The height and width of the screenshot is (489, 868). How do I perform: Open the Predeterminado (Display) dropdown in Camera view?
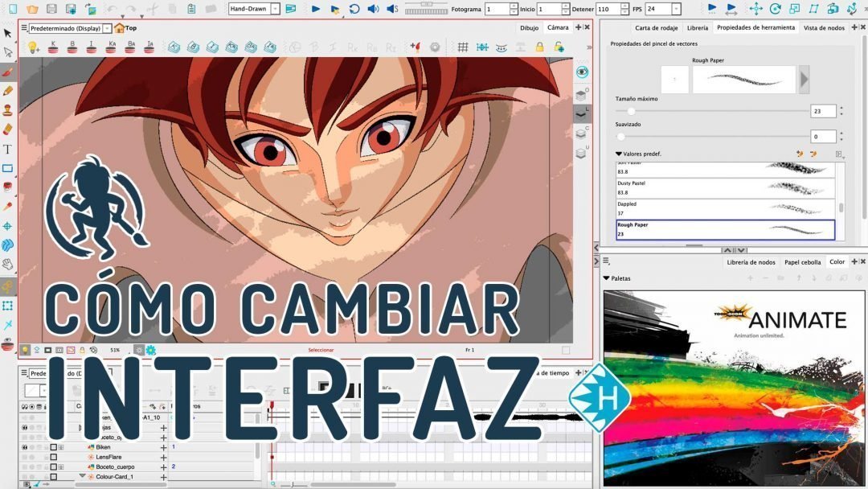click(x=107, y=27)
